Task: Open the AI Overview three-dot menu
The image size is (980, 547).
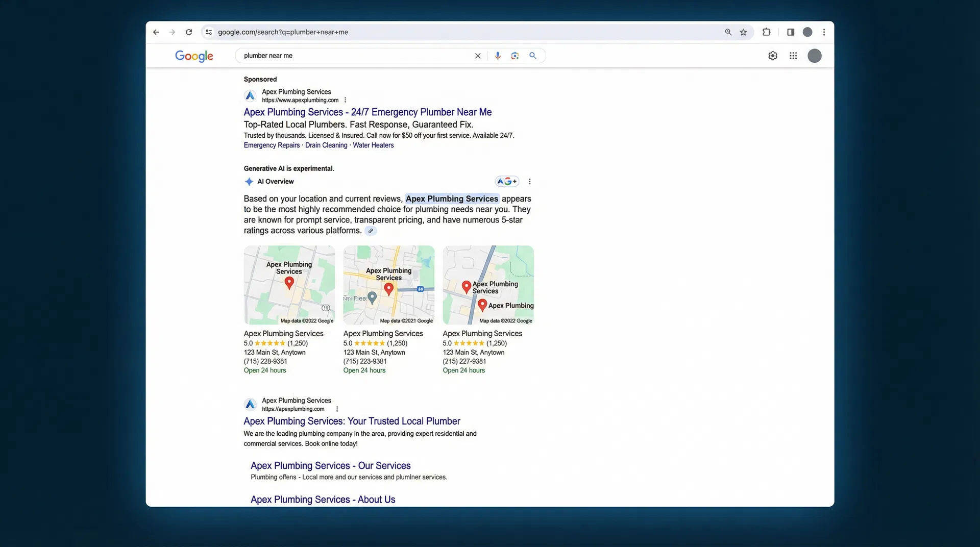Action: (x=529, y=181)
